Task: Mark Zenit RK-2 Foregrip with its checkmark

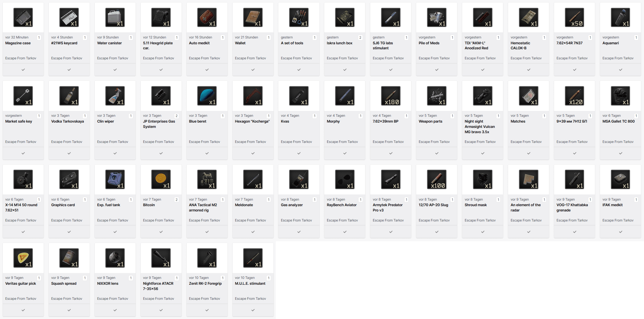Action: 207,310
